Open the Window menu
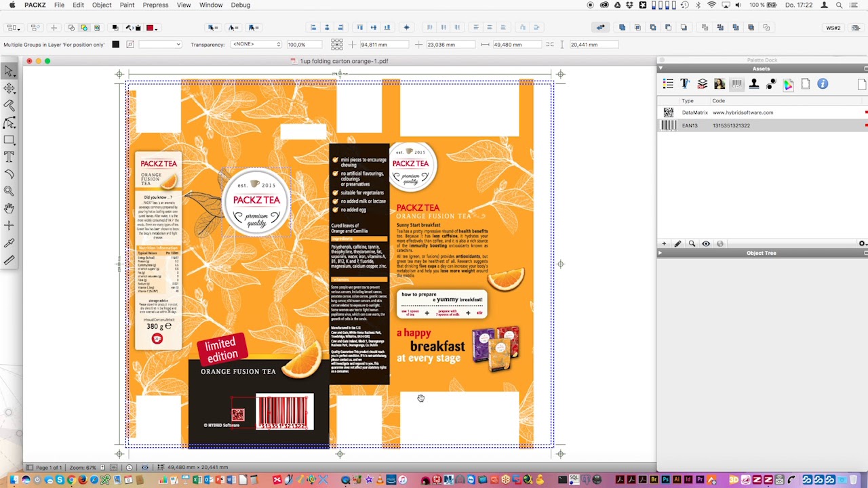The height and width of the screenshot is (488, 868). (x=211, y=5)
